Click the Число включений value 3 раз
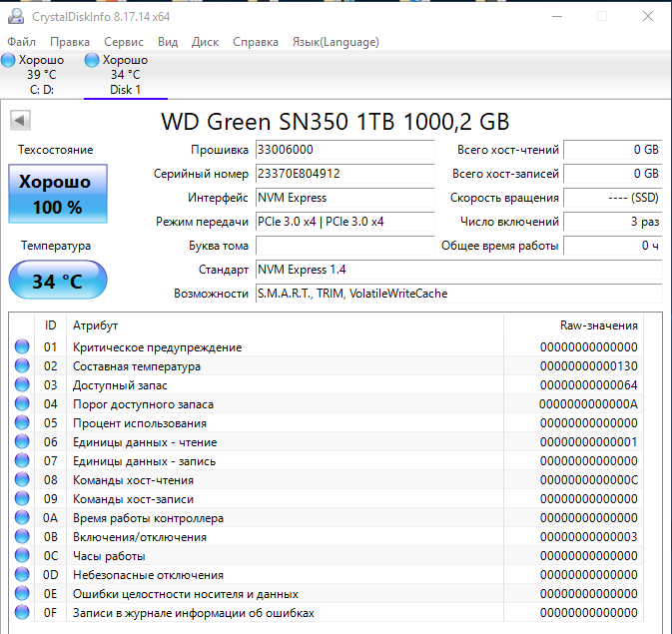Screen dimensions: 672x634 (x=613, y=222)
